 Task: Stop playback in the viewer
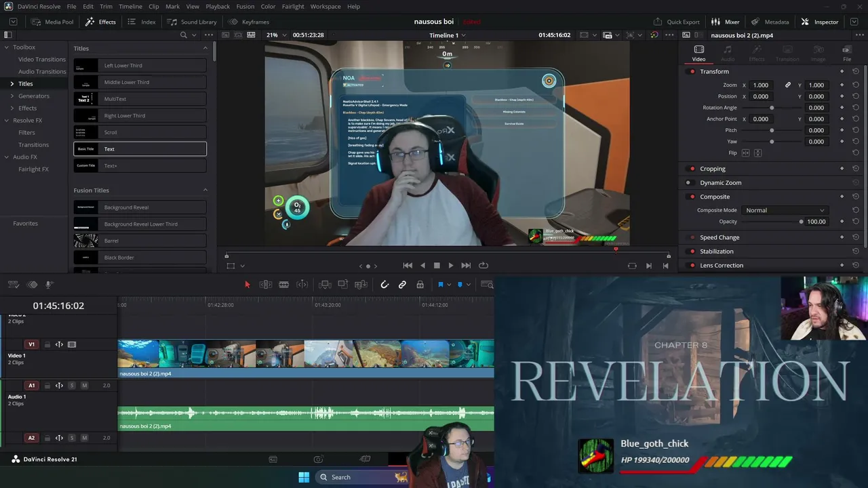(x=437, y=266)
